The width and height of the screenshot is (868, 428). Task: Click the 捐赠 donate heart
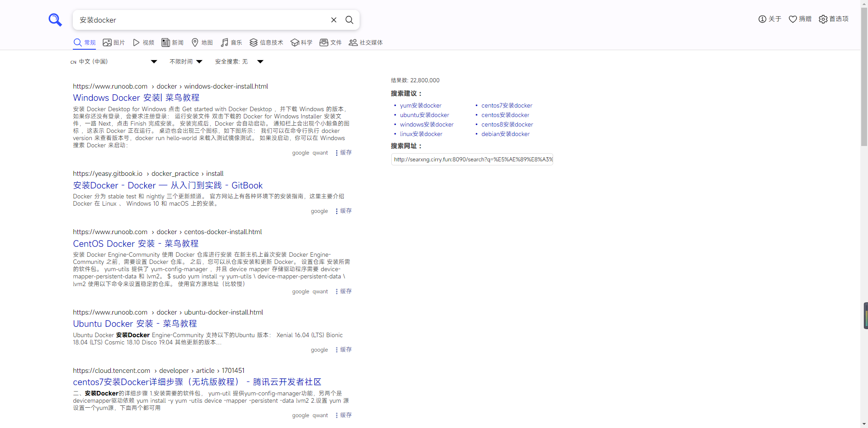800,19
